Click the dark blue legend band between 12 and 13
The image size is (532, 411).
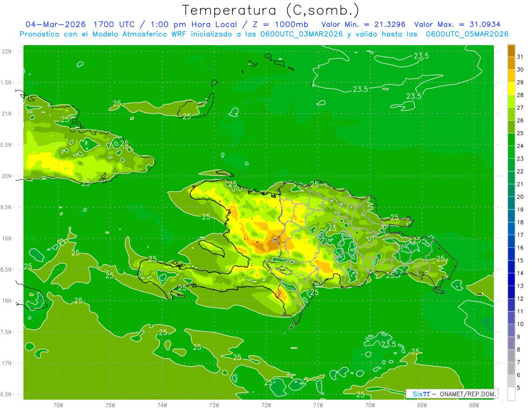[511, 292]
